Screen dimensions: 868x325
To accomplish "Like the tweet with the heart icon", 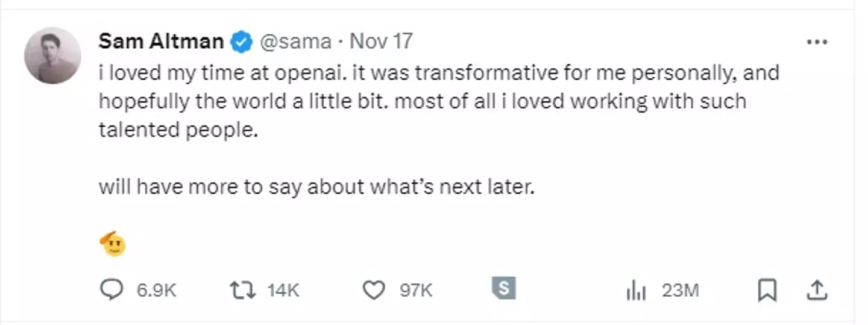I will (374, 291).
